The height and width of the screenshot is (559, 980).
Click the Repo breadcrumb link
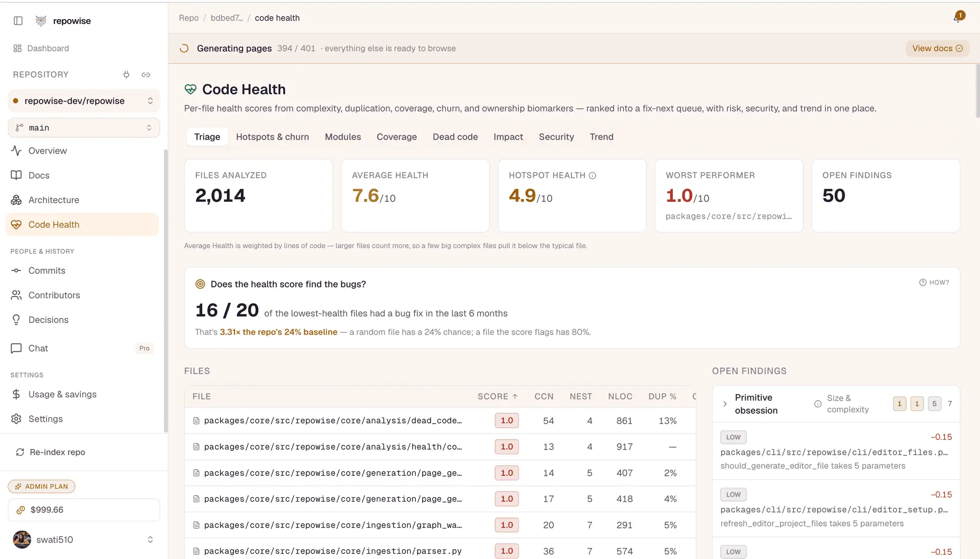(x=189, y=18)
